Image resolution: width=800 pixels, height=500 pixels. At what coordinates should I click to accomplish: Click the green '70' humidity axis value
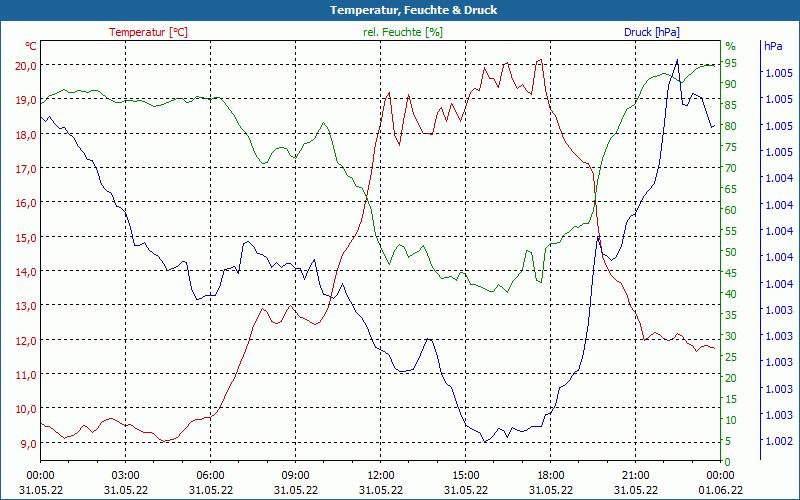click(731, 168)
